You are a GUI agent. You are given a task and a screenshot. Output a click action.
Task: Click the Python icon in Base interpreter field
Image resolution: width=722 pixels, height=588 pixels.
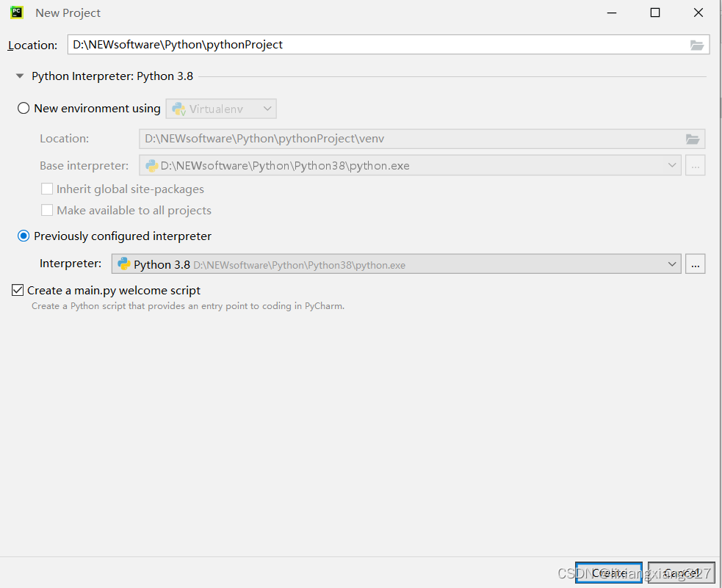pyautogui.click(x=151, y=165)
